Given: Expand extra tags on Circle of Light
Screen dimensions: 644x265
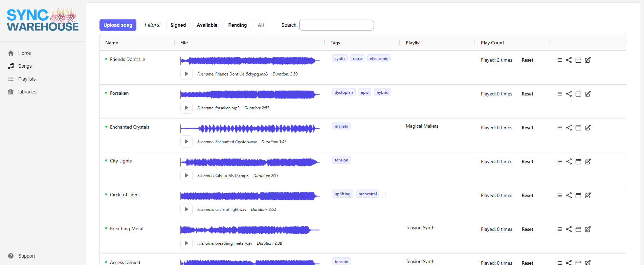Looking at the screenshot, I should pyautogui.click(x=384, y=194).
